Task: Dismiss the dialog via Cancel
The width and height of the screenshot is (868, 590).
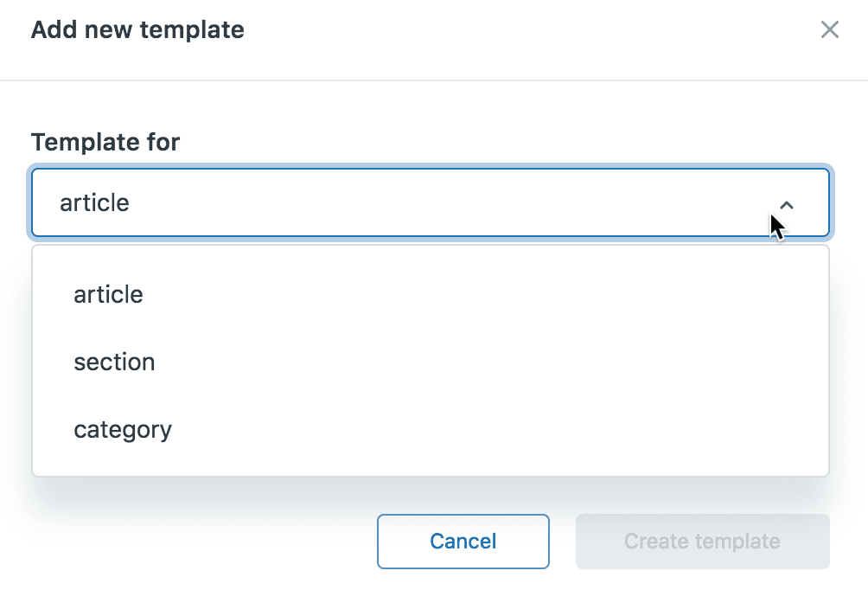Action: tap(463, 541)
